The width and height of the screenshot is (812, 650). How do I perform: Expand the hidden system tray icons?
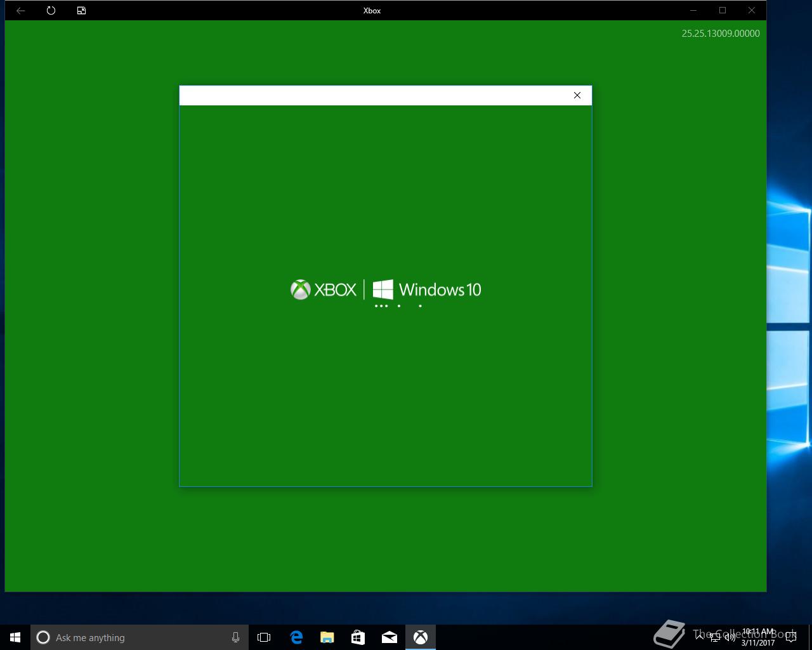[x=700, y=637]
